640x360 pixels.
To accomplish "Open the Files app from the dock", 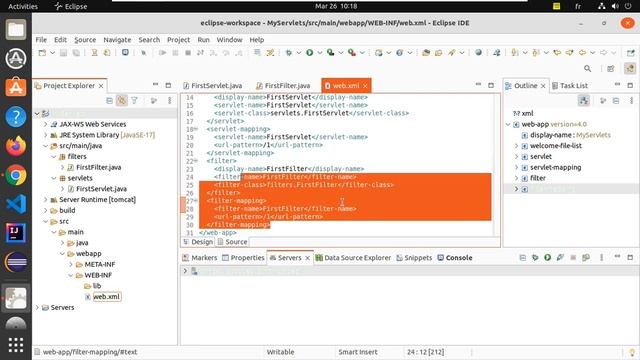I will pos(16,29).
